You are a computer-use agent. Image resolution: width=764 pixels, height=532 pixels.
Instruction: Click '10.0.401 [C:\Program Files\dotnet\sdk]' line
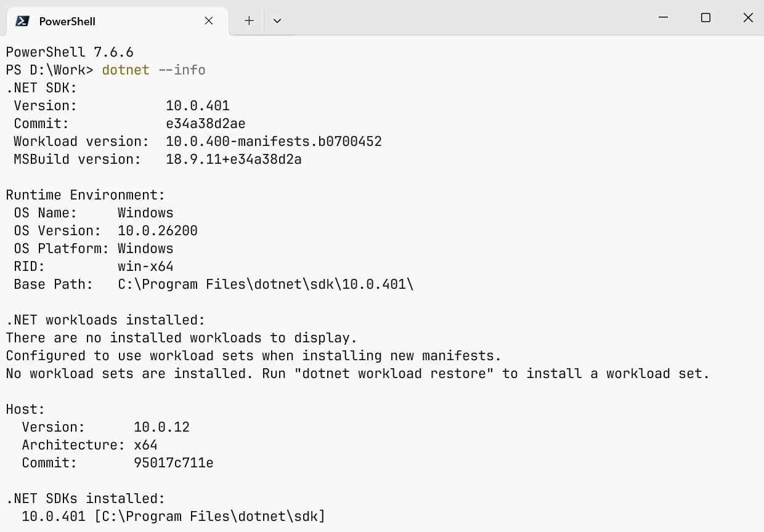pos(174,517)
